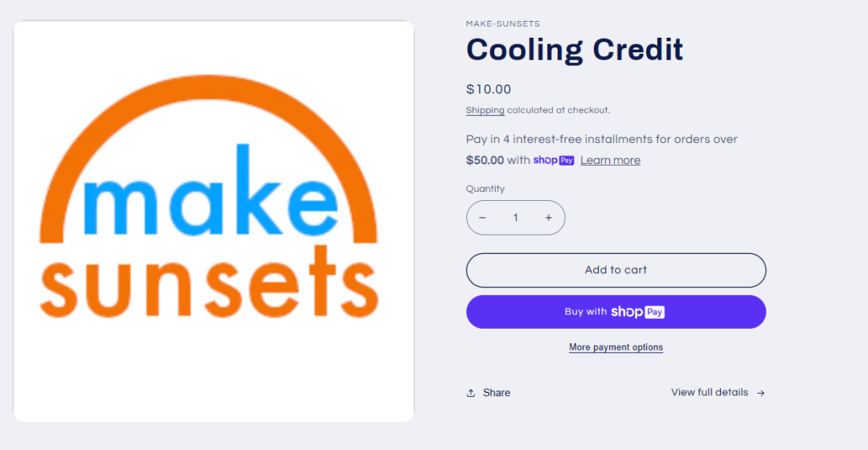The image size is (868, 450).
Task: Click the arrow next to View full details
Action: pos(760,393)
